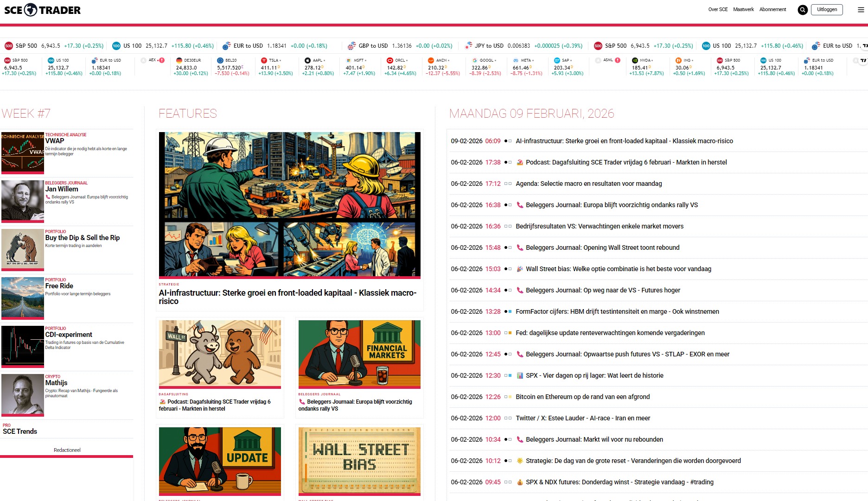This screenshot has width=868, height=501.
Task: Click the SCE Trader logo
Action: [x=42, y=10]
